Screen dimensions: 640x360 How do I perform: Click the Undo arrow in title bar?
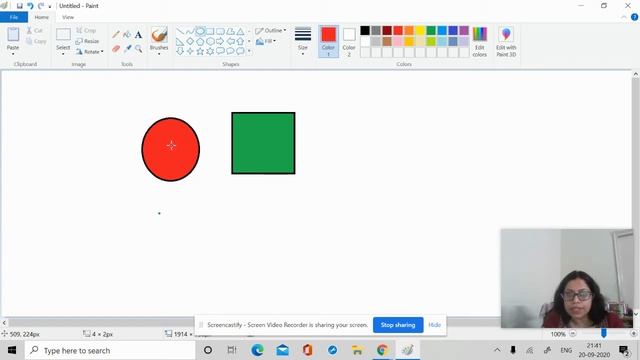(x=30, y=6)
